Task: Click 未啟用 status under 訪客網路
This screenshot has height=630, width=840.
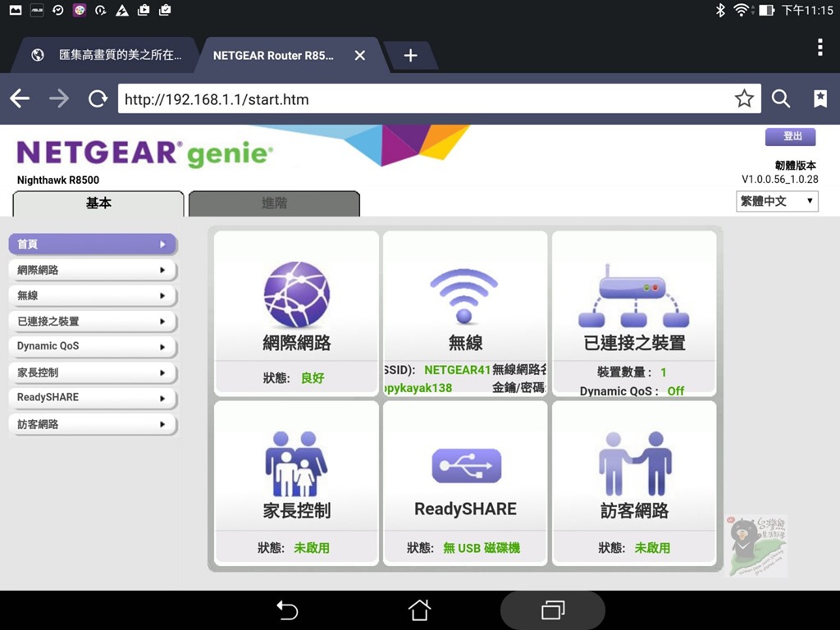Action: pyautogui.click(x=652, y=548)
